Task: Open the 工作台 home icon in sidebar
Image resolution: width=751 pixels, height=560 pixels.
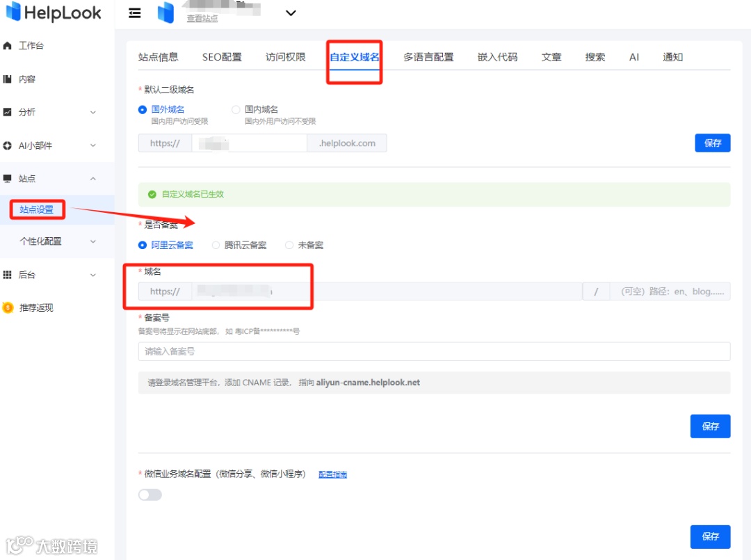Action: [x=8, y=45]
